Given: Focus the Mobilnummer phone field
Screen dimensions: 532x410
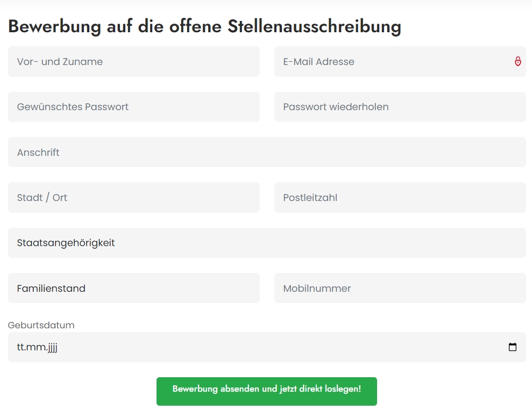Looking at the screenshot, I should tap(400, 288).
